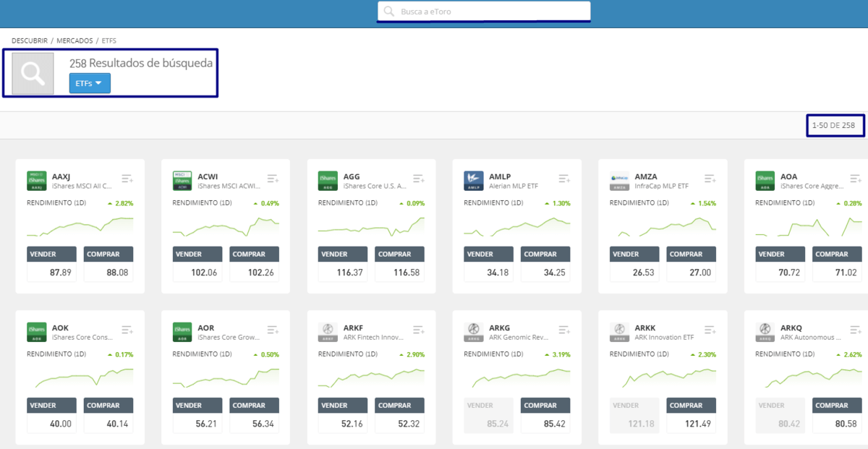Open the AOA iShares logo
Image resolution: width=868 pixels, height=449 pixels.
[x=765, y=181]
